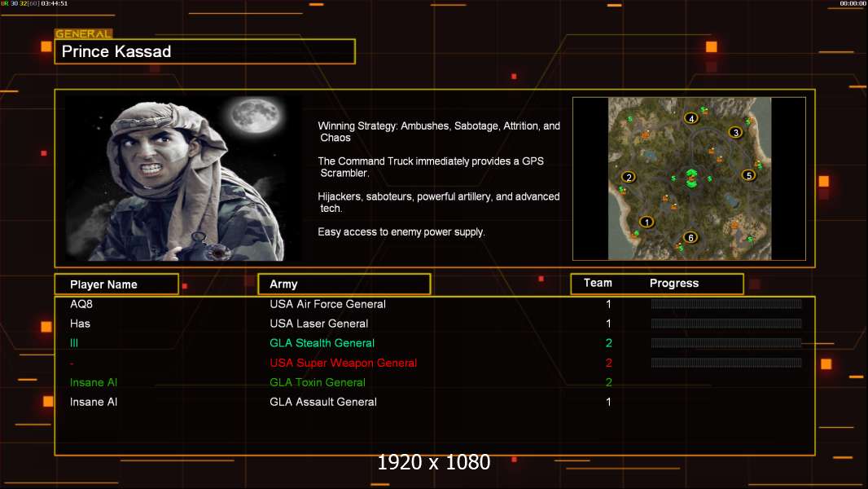Image resolution: width=868 pixels, height=489 pixels.
Task: Click 'Easy access to enemy power supply' text
Action: [x=401, y=232]
